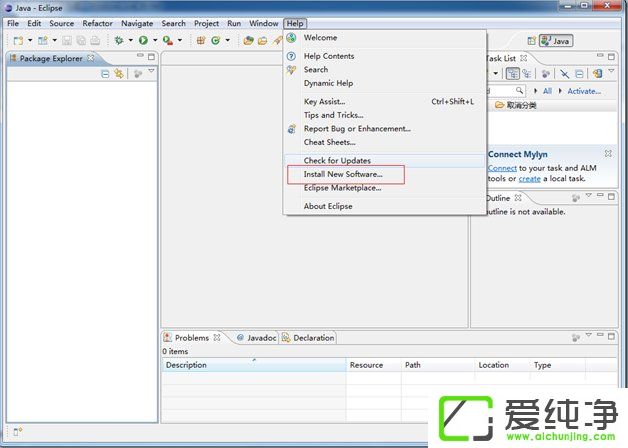This screenshot has width=628, height=448.
Task: Click the Save icon in toolbar
Action: [67, 41]
